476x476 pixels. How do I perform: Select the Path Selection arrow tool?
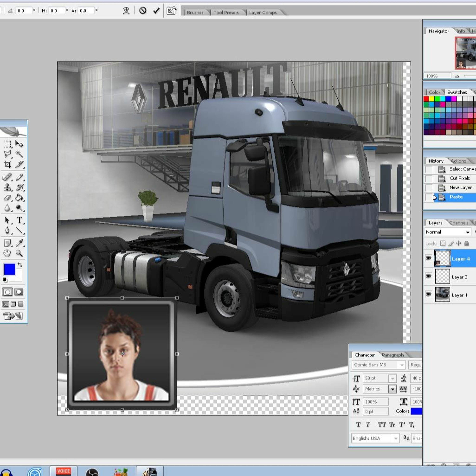(x=7, y=220)
